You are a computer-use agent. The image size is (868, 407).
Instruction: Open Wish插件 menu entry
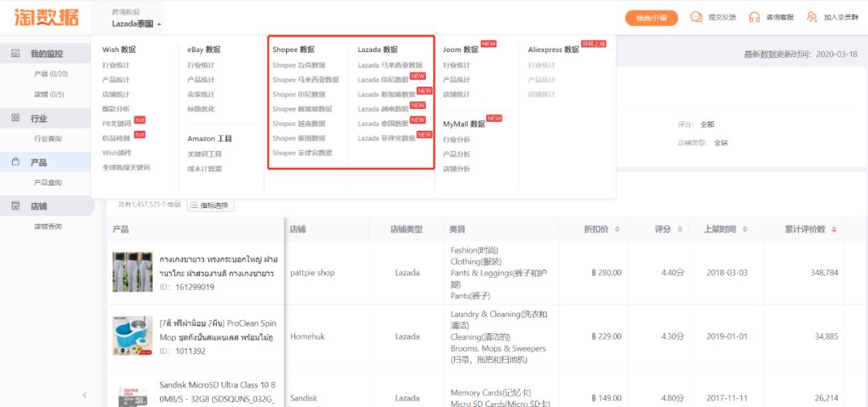117,153
